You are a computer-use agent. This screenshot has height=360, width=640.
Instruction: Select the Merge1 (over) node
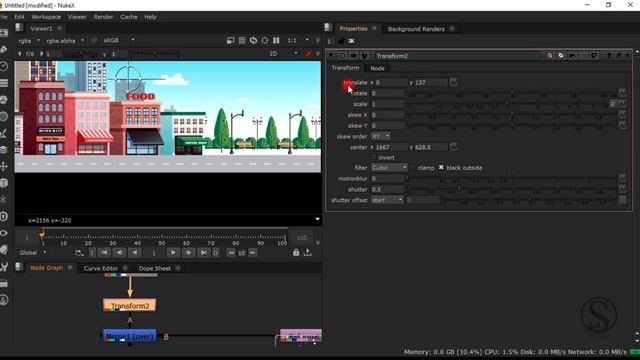(x=130, y=336)
